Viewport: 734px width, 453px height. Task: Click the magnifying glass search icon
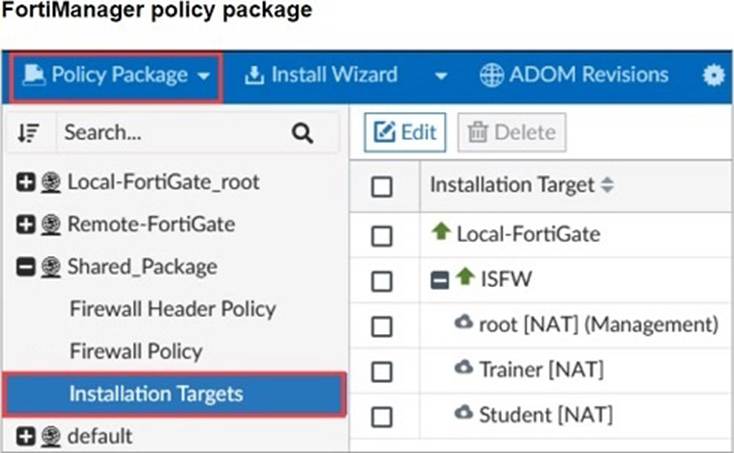click(302, 133)
